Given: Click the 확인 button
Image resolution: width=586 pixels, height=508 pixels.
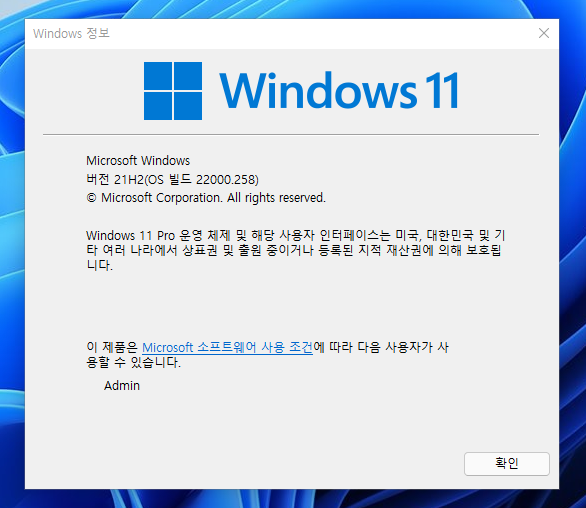Looking at the screenshot, I should tap(507, 464).
